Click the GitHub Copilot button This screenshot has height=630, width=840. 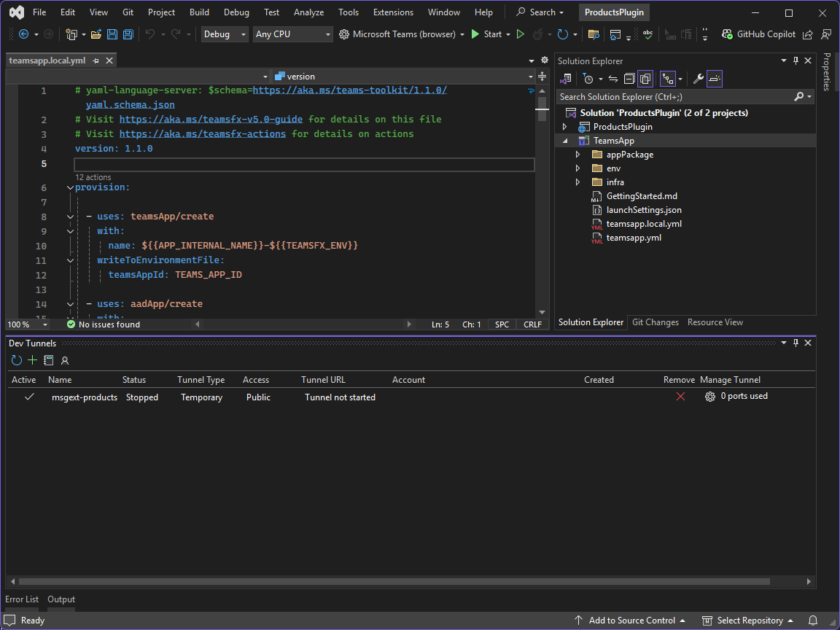(x=758, y=34)
